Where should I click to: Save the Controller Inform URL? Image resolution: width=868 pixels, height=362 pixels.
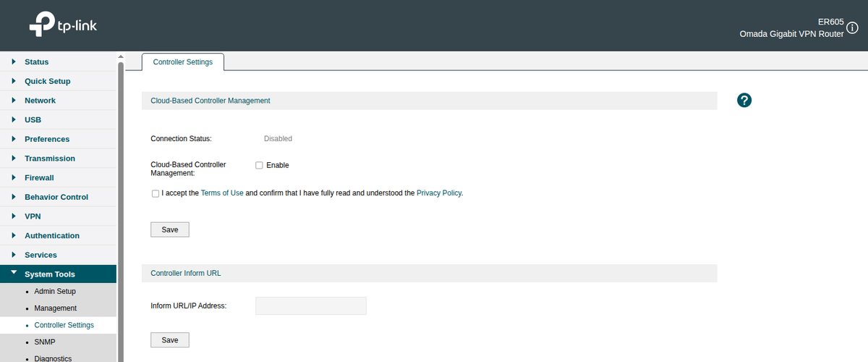click(x=170, y=340)
